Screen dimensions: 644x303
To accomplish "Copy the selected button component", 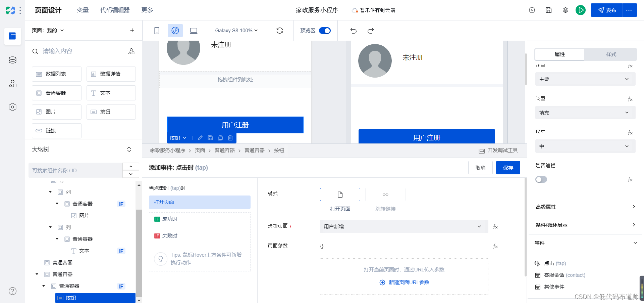I will point(220,138).
